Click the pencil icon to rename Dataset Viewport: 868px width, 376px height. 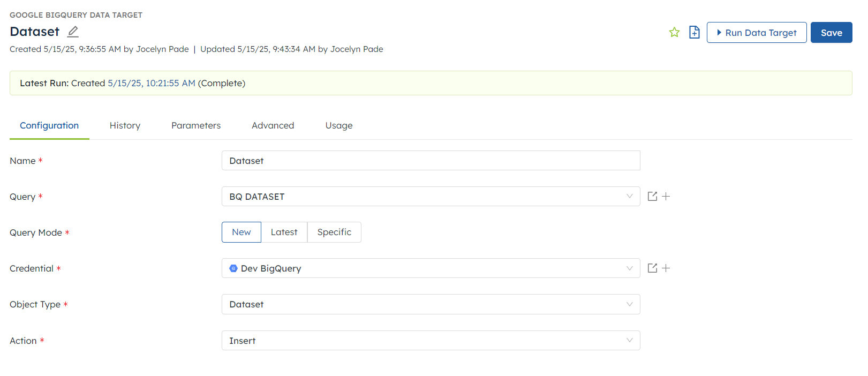(73, 32)
